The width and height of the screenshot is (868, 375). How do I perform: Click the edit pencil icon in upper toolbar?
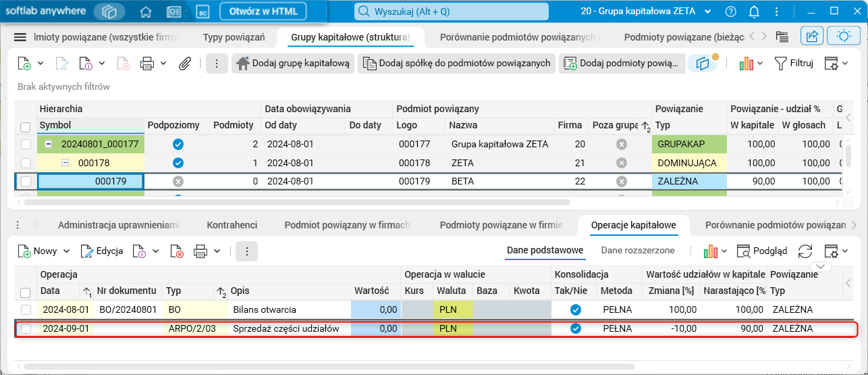click(x=61, y=64)
